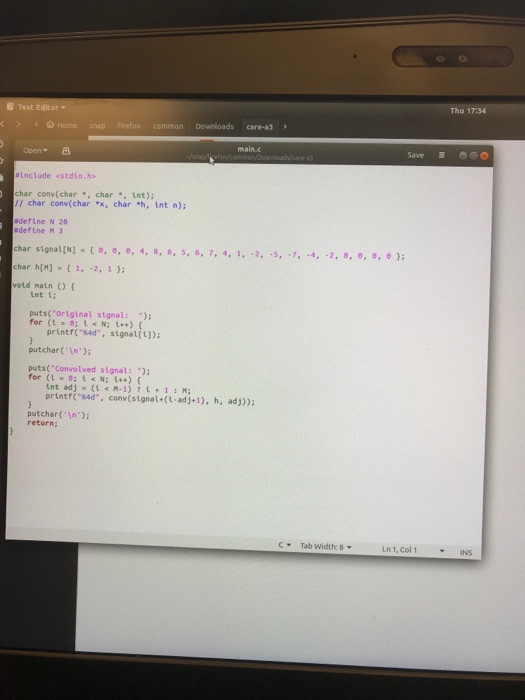Maximize the gedit window

pyautogui.click(x=473, y=156)
